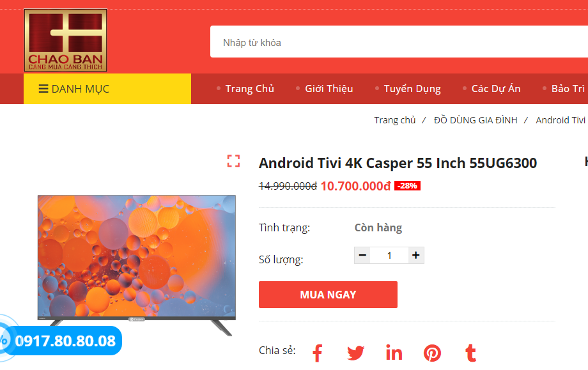Click the Chao Ban store logo
The height and width of the screenshot is (370, 588).
(66, 40)
